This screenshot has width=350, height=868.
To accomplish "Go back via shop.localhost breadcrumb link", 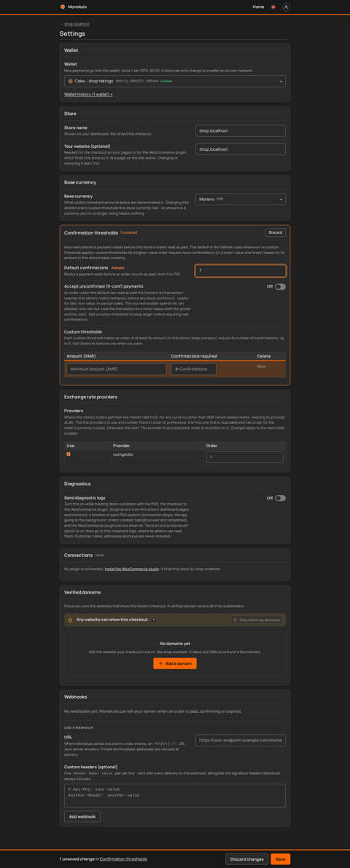I will 77,24.
